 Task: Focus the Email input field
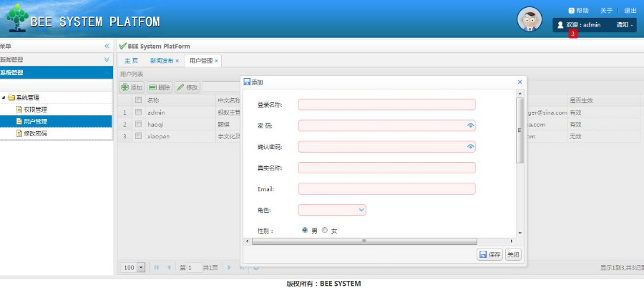coord(387,189)
